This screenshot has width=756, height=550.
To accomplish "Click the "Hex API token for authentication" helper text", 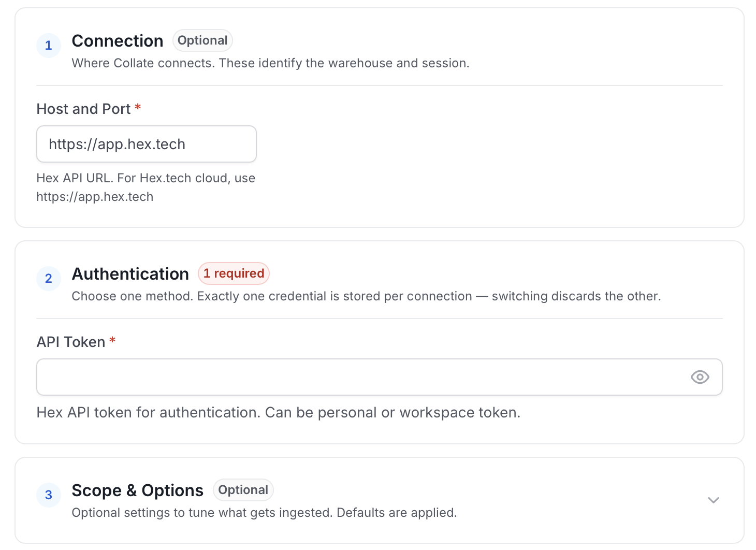I will [x=279, y=413].
